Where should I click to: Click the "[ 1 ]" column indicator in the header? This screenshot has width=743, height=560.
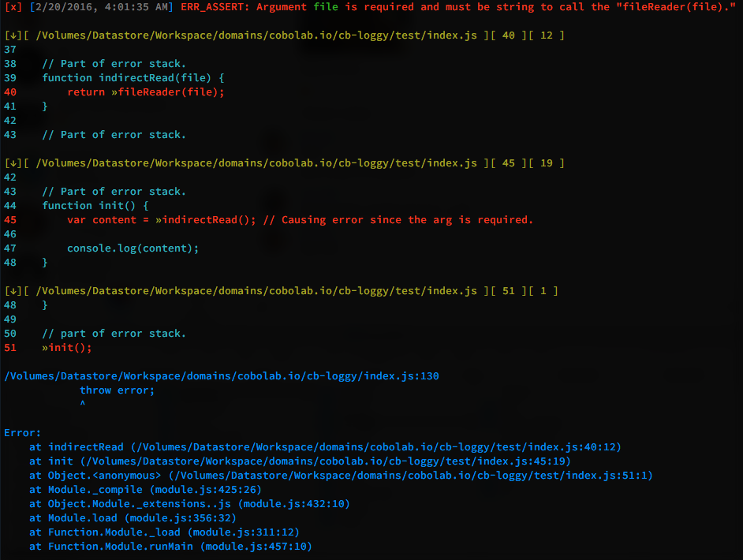(x=543, y=291)
